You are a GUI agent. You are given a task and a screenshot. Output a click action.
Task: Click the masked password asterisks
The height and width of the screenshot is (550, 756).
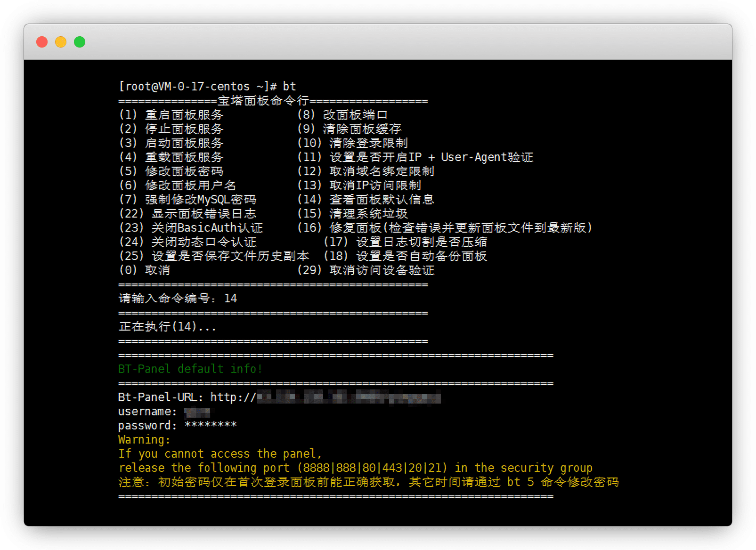tap(211, 426)
